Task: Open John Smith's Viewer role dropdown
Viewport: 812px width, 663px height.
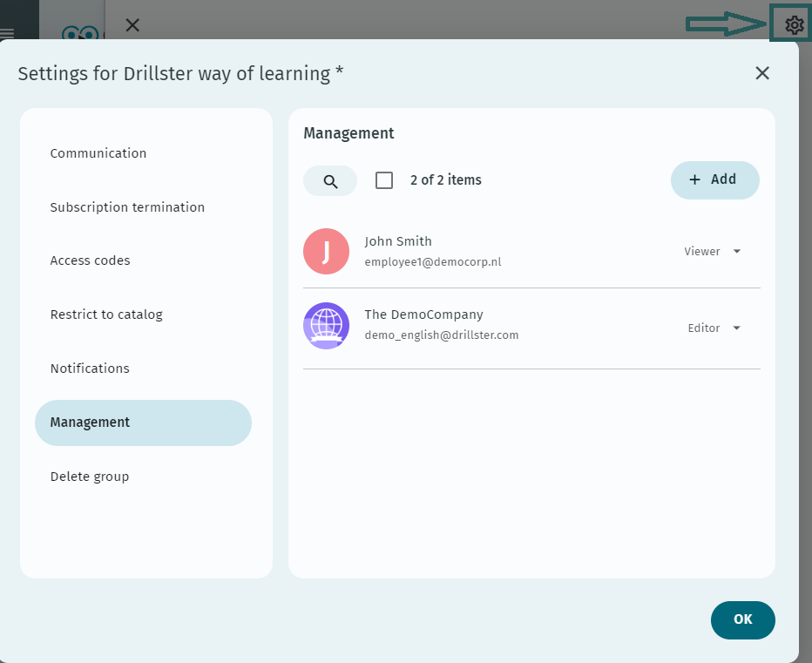Action: click(x=713, y=251)
